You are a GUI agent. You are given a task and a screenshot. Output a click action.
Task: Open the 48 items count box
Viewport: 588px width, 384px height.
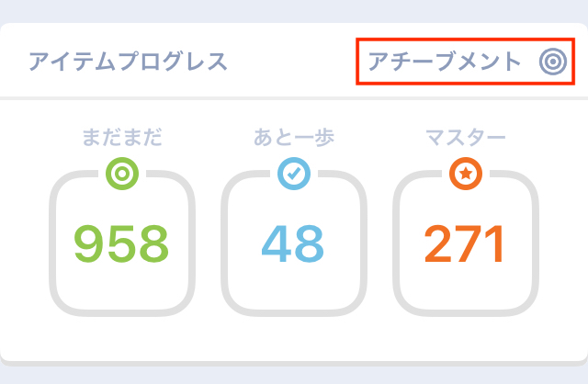(x=294, y=243)
